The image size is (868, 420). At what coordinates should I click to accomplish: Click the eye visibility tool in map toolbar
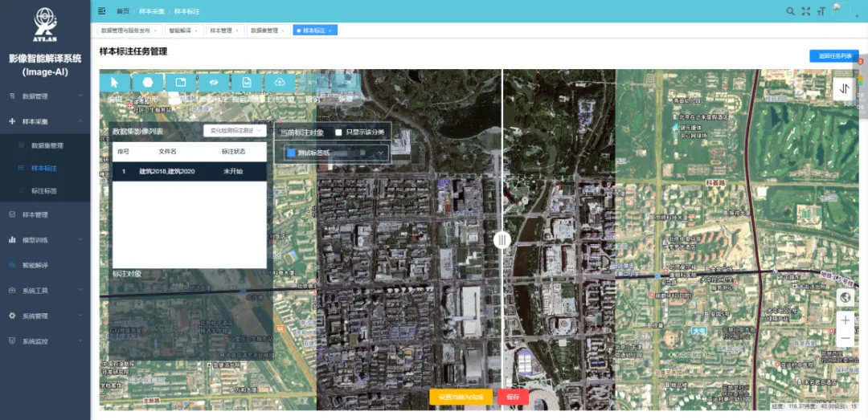(x=214, y=82)
